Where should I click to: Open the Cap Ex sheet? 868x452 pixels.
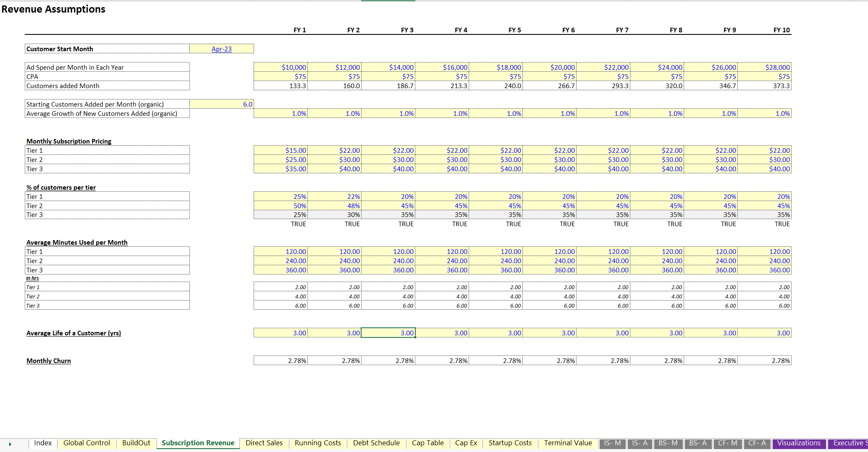point(466,443)
